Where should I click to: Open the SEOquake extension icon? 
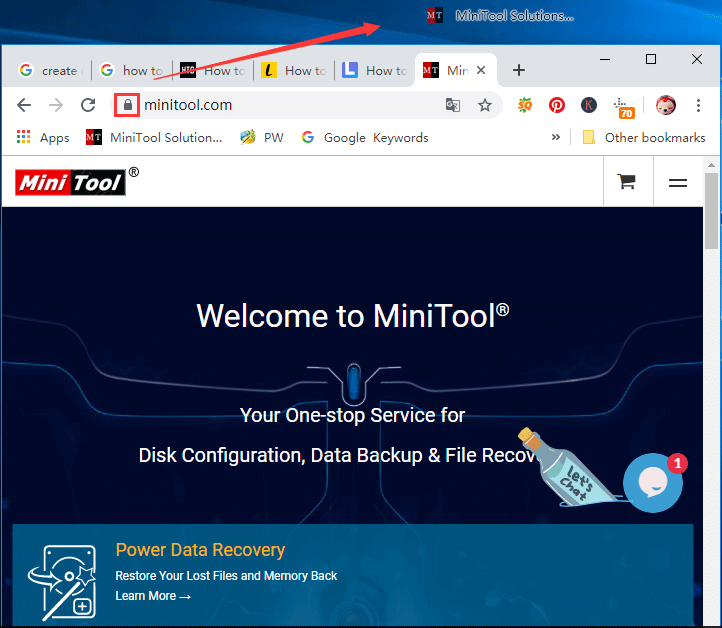(524, 105)
